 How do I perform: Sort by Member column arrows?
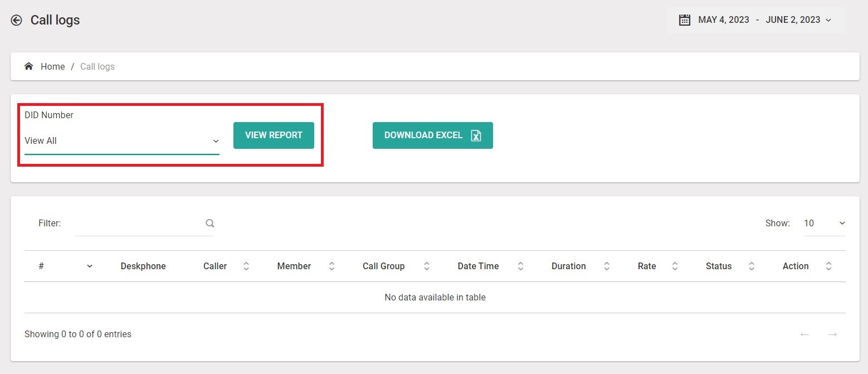click(331, 266)
